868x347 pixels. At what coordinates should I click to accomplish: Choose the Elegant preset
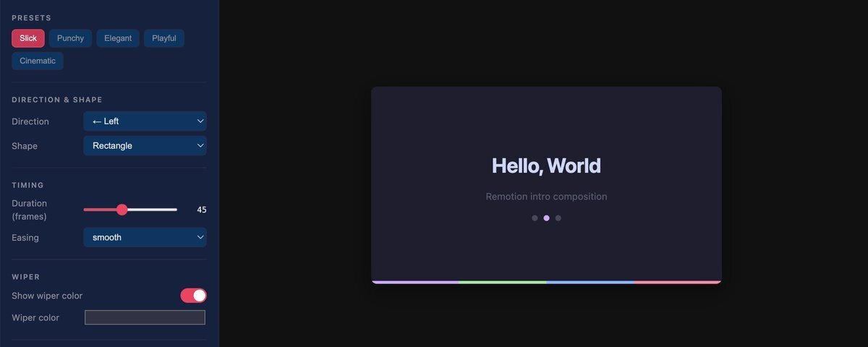point(118,38)
